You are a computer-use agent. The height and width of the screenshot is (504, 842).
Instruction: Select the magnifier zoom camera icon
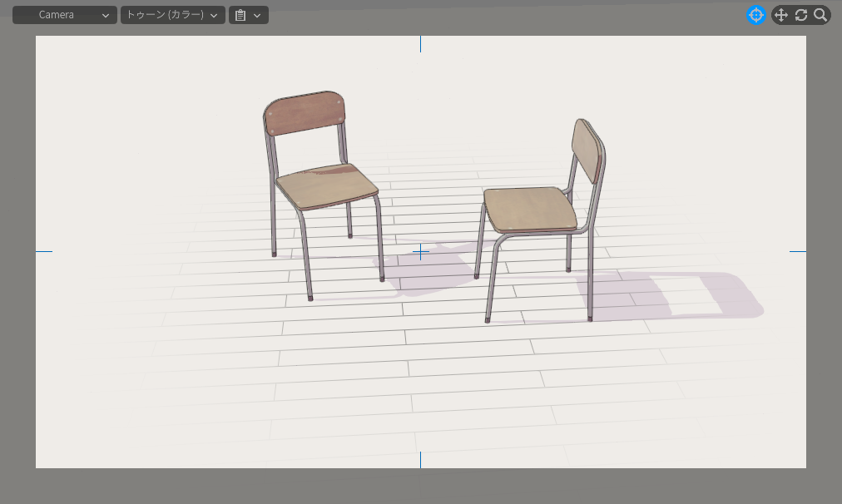point(820,15)
